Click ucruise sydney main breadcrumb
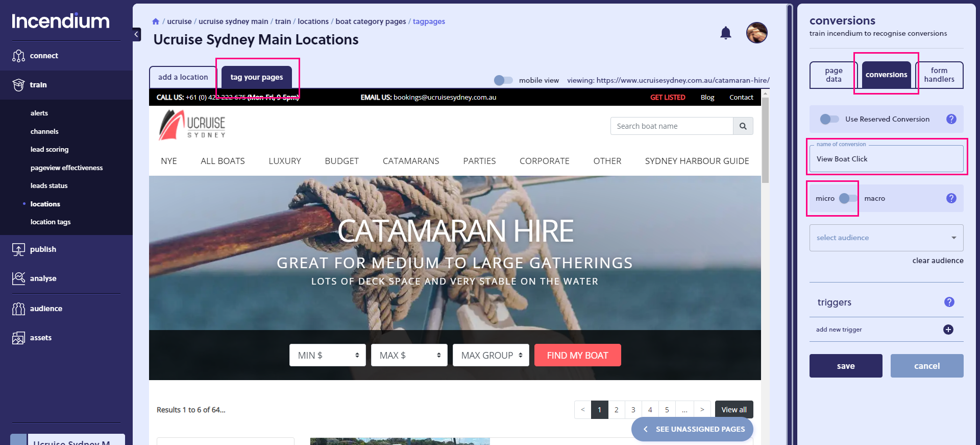980x445 pixels. tap(233, 21)
